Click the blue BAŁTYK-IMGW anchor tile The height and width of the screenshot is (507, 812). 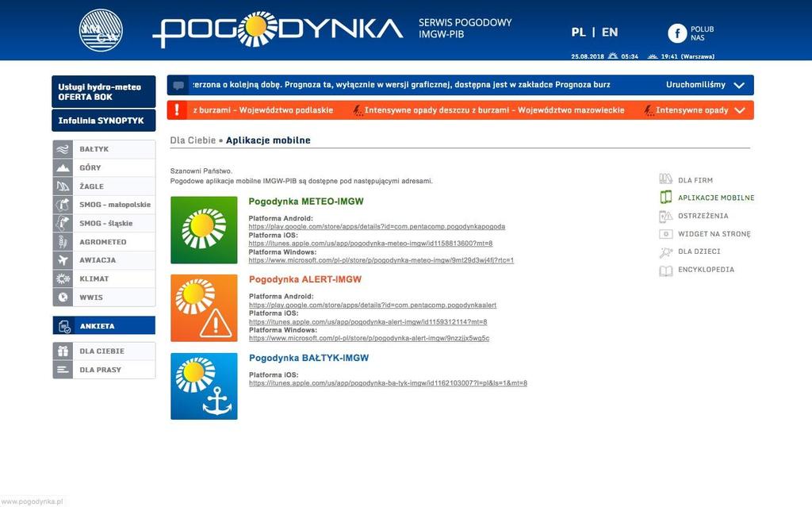[x=204, y=386]
